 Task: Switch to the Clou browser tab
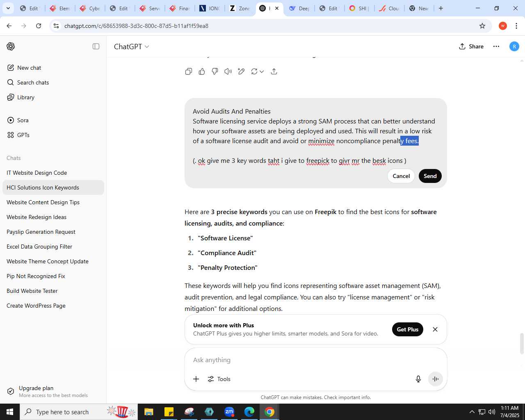point(390,8)
